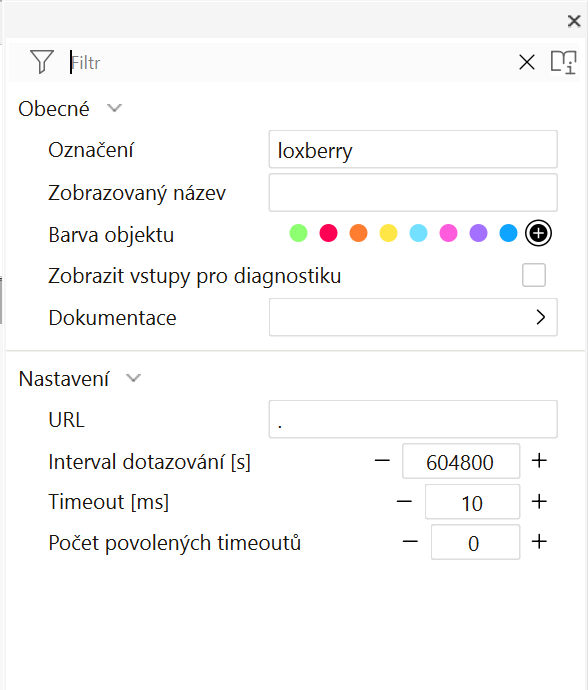This screenshot has height=690, width=588.
Task: Edit the Označení field containing loxberry
Action: coord(413,149)
